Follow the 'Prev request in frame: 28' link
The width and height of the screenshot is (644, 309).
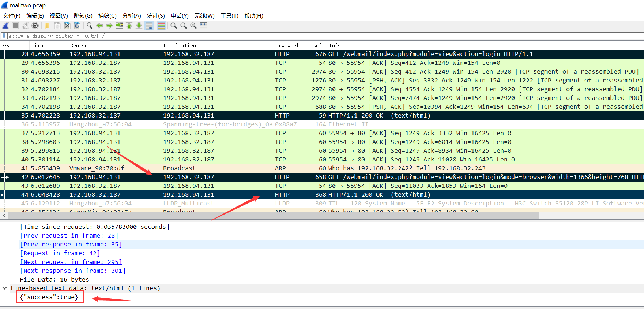(69, 236)
